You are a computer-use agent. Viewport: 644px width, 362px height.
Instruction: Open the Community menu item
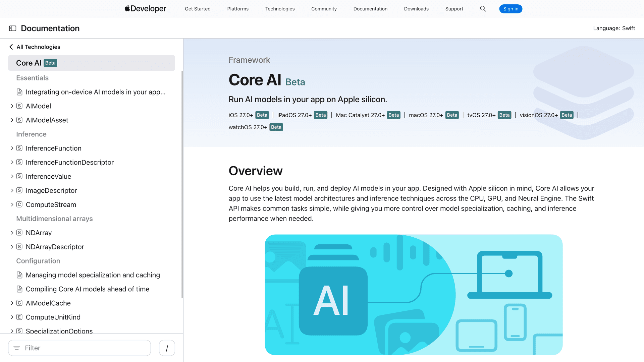(324, 9)
